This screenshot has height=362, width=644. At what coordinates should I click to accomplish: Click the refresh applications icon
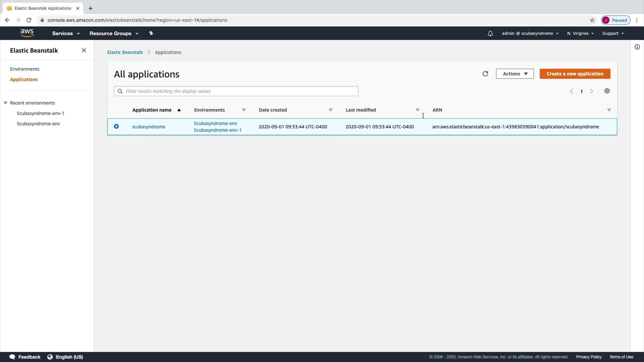485,74
